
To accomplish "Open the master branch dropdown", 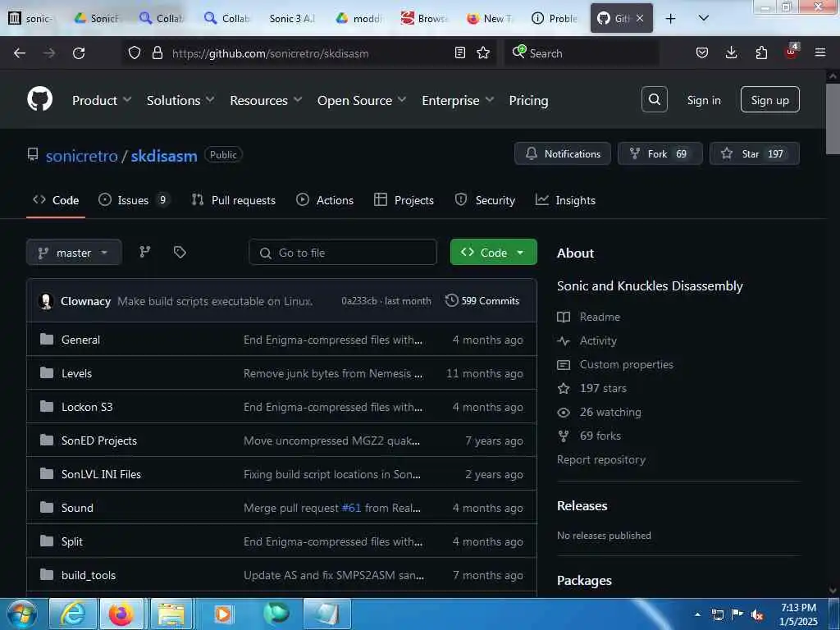I will (x=74, y=253).
